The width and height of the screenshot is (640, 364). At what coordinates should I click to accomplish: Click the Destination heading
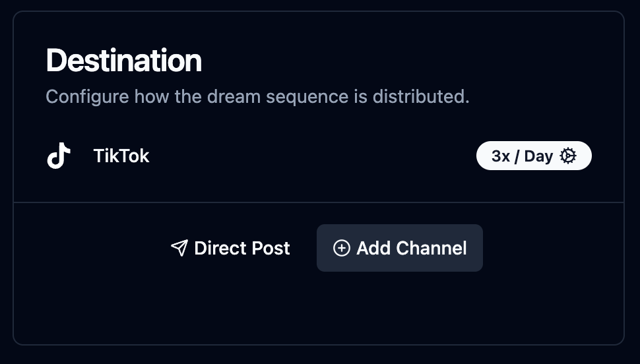point(123,61)
